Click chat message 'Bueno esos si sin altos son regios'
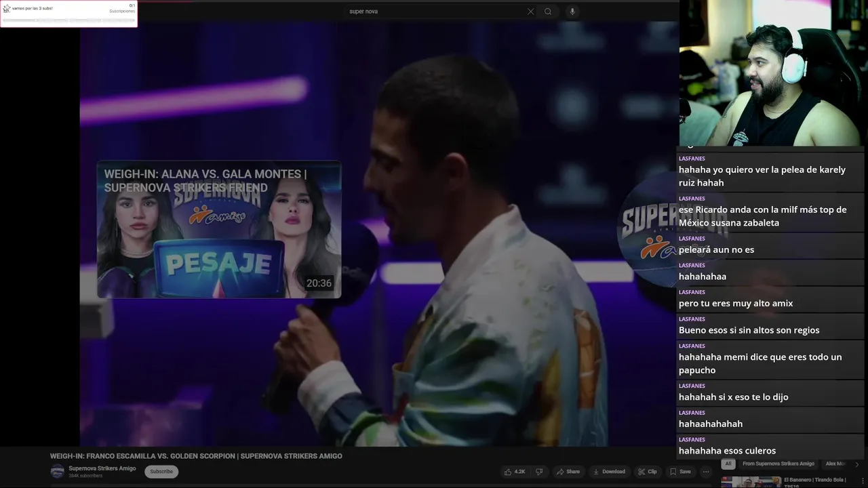 pyautogui.click(x=770, y=326)
